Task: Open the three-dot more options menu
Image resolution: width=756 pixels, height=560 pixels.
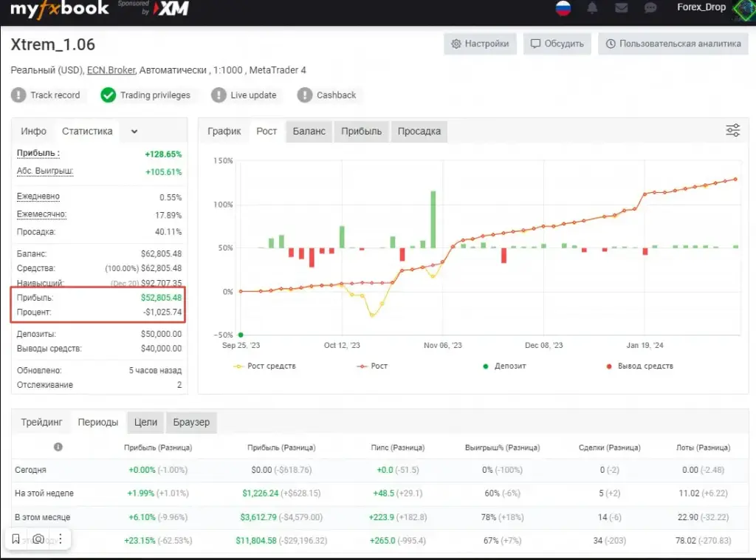Action: [61, 539]
